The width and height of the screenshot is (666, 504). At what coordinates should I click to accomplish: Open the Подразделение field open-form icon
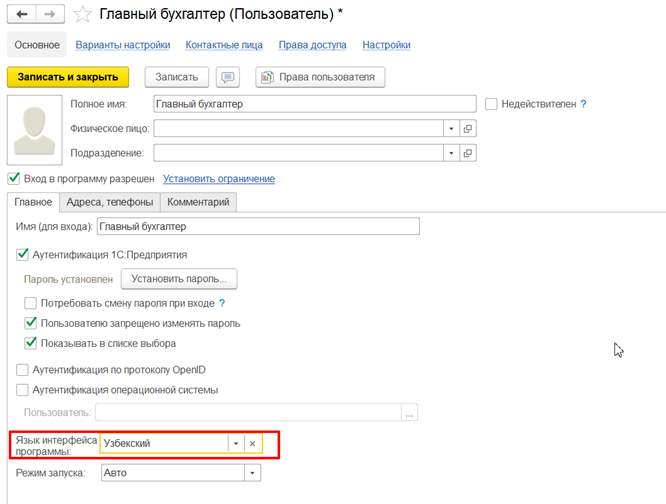467,153
